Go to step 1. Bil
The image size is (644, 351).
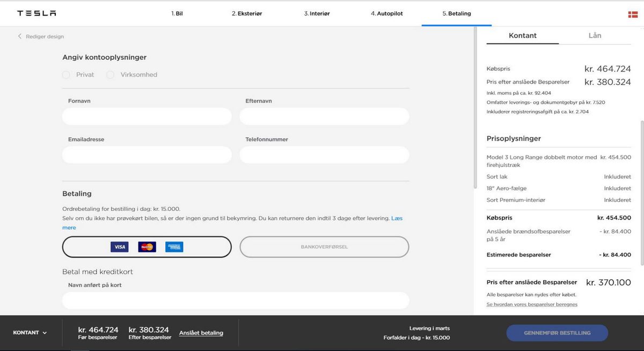(177, 13)
